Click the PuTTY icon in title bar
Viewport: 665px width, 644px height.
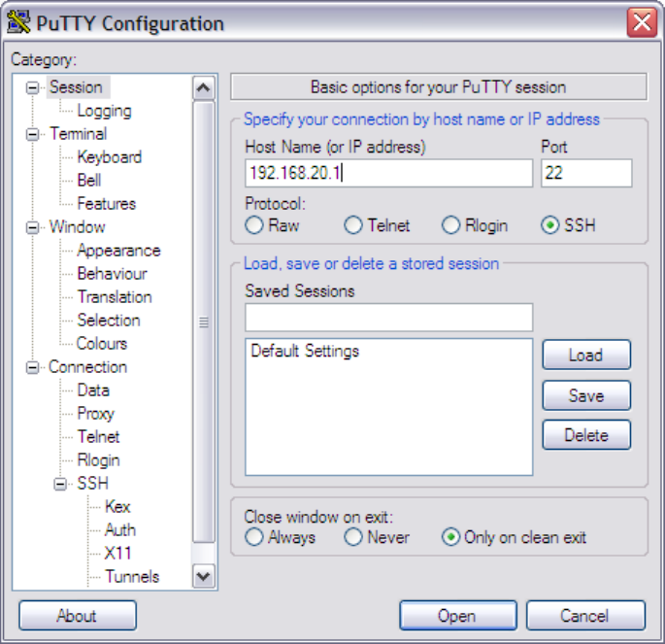click(x=18, y=22)
